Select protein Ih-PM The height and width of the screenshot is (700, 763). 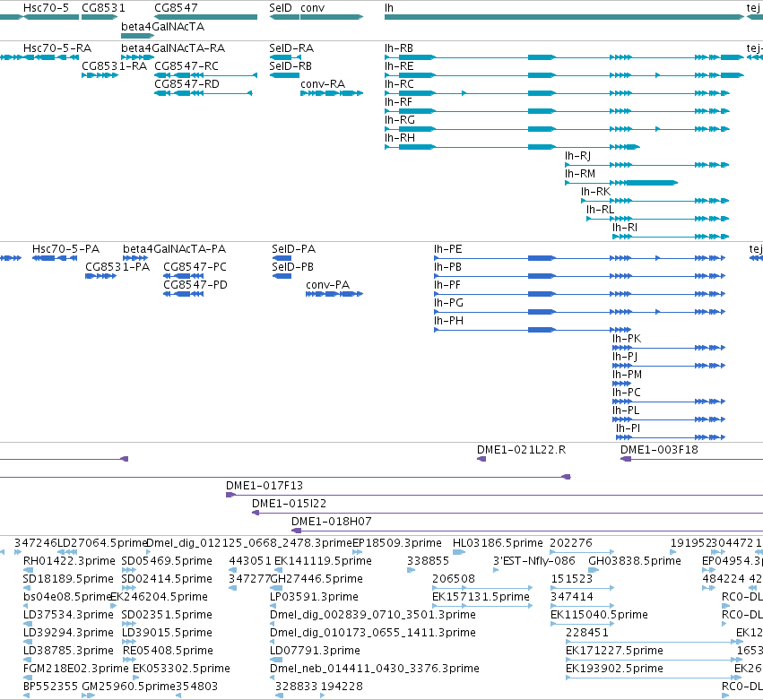[x=628, y=375]
